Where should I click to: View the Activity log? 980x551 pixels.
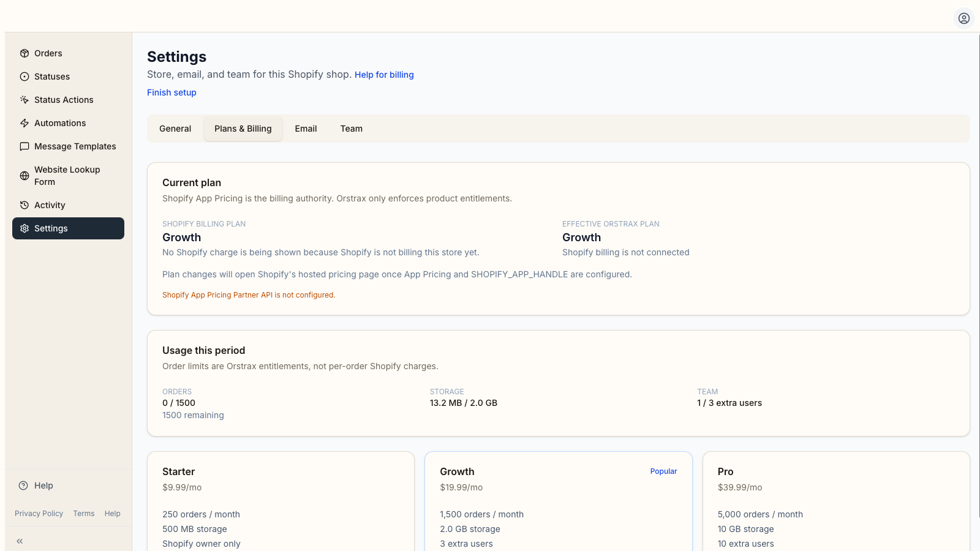point(68,205)
